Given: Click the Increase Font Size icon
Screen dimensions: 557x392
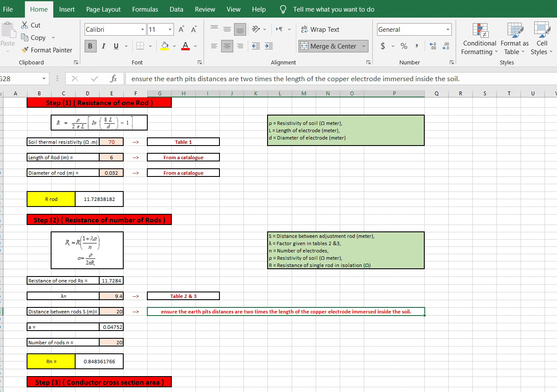Looking at the screenshot, I should pyautogui.click(x=182, y=29).
